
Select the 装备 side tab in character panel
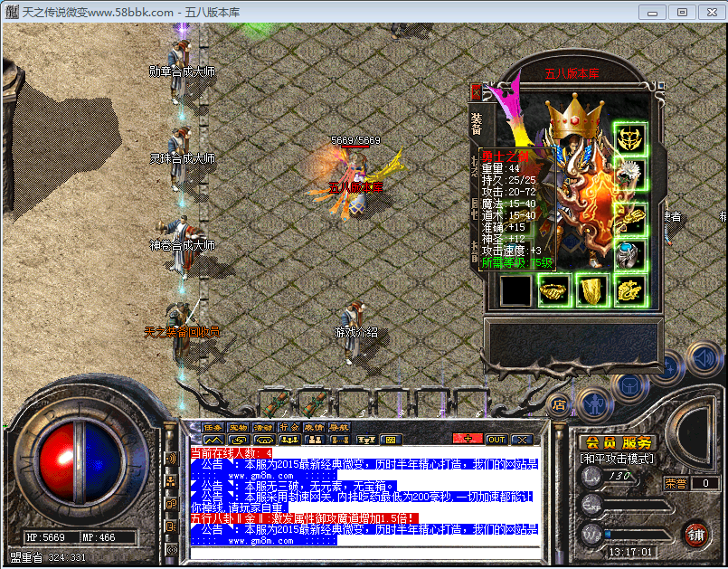pos(477,124)
